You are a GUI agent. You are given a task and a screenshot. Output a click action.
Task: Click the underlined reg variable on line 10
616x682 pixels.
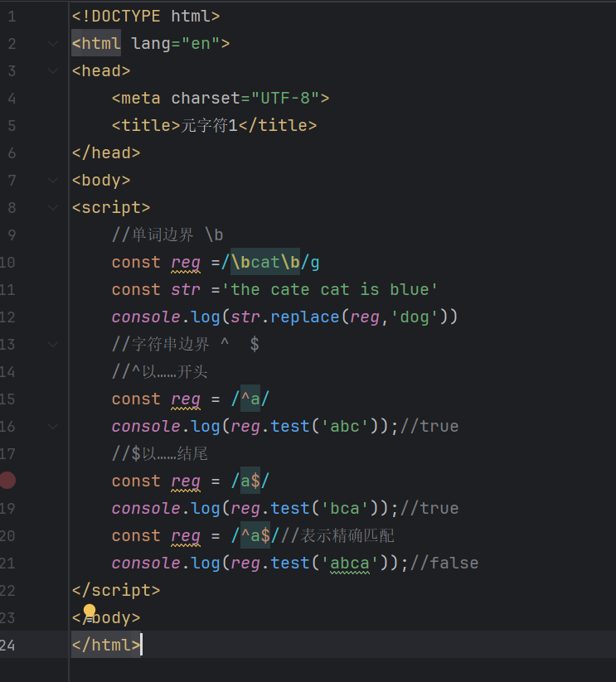186,264
